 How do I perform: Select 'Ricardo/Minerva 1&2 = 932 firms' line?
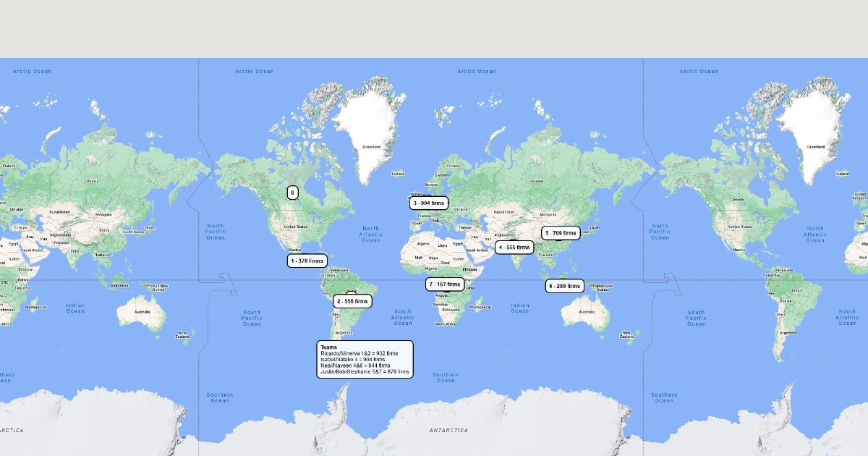[359, 353]
